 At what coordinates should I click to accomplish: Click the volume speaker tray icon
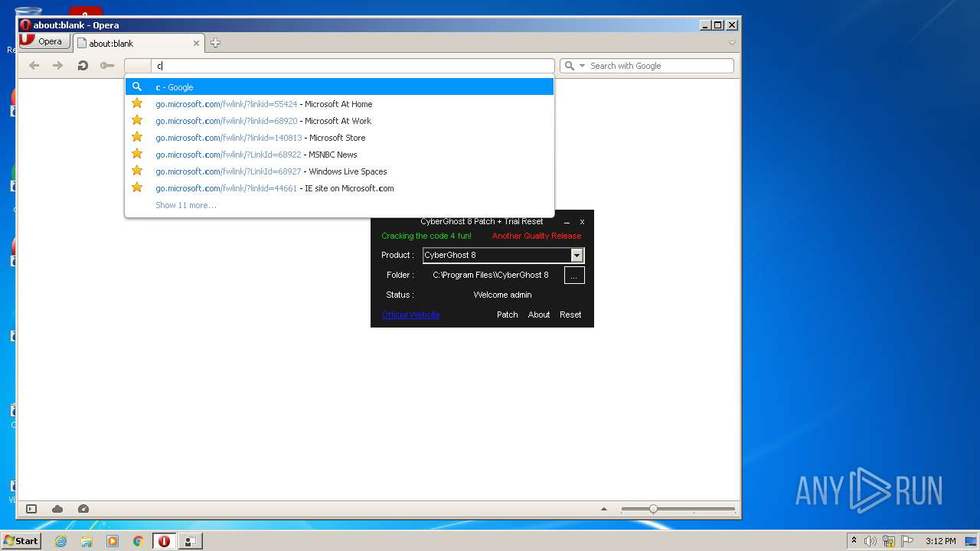(x=871, y=541)
